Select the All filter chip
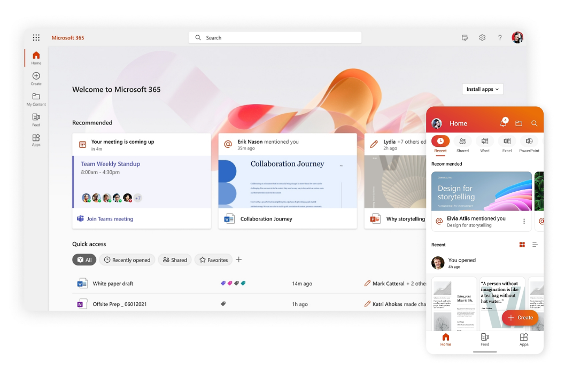 (x=84, y=260)
